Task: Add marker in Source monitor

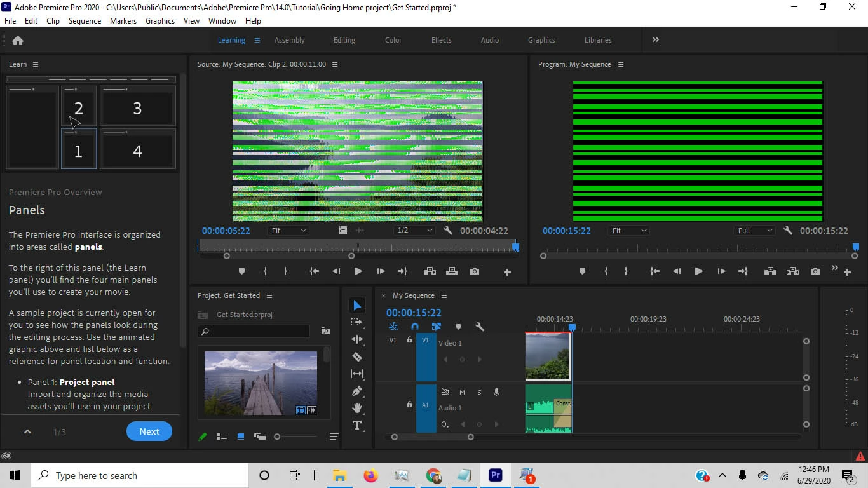Action: [x=241, y=271]
